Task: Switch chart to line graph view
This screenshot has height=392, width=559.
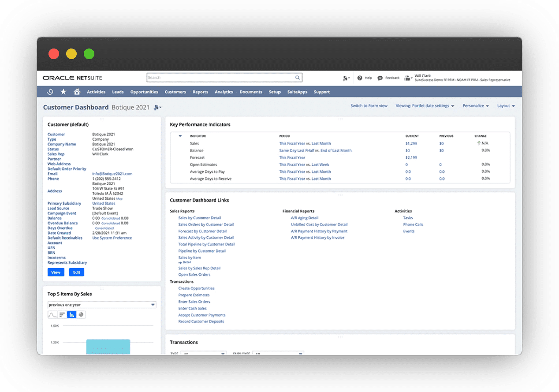Action: [x=52, y=315]
